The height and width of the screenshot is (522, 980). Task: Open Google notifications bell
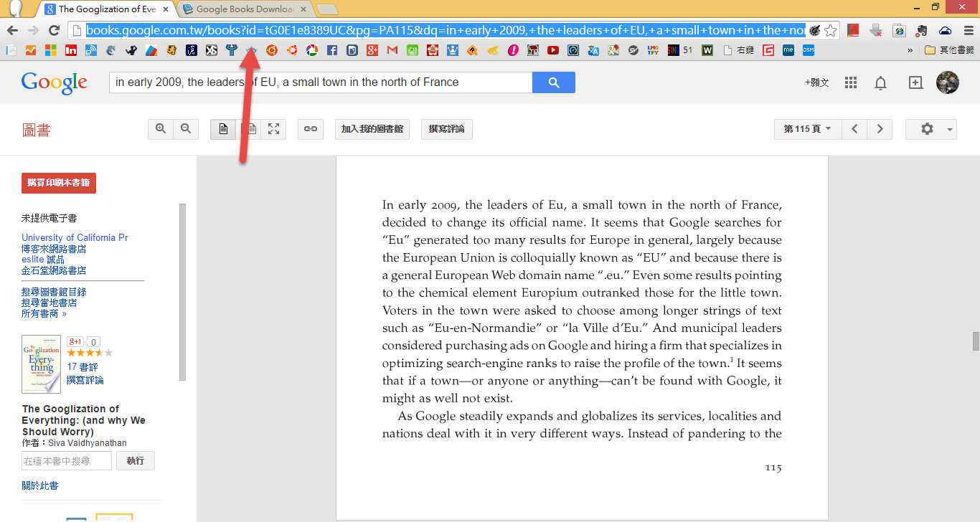point(880,82)
